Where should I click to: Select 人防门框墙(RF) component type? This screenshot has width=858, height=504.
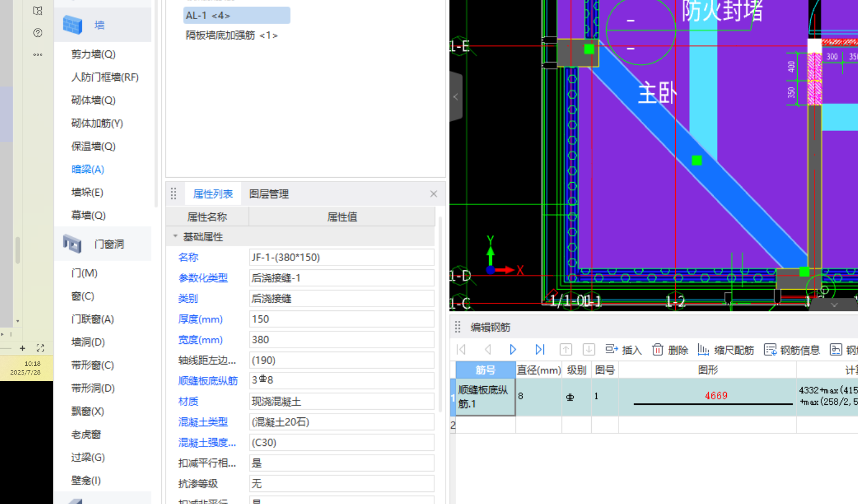click(x=105, y=77)
